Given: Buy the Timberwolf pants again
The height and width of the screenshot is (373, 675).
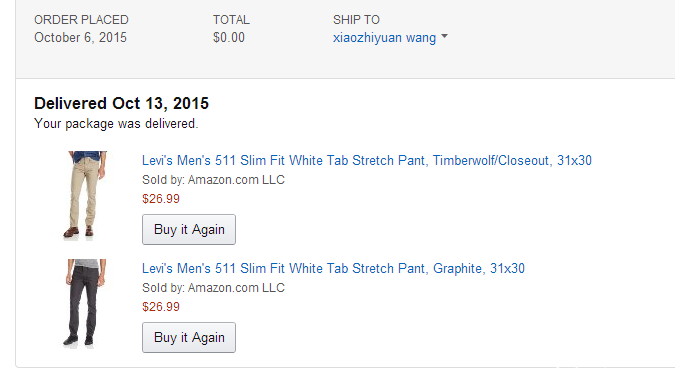Looking at the screenshot, I should click(189, 230).
